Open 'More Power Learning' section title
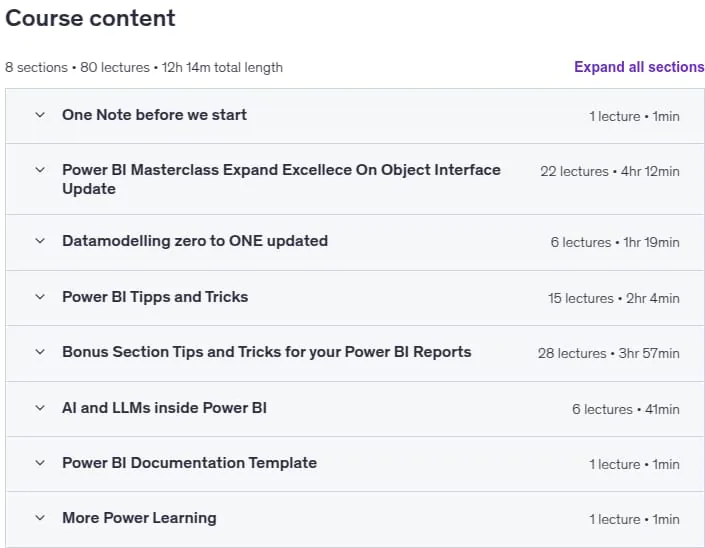This screenshot has width=705, height=548. [139, 518]
